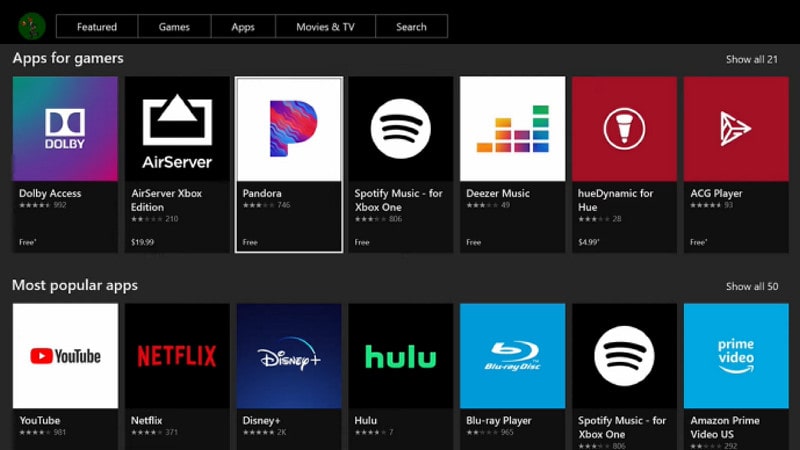Open the Netflix app icon
Image resolution: width=800 pixels, height=450 pixels.
click(x=177, y=356)
